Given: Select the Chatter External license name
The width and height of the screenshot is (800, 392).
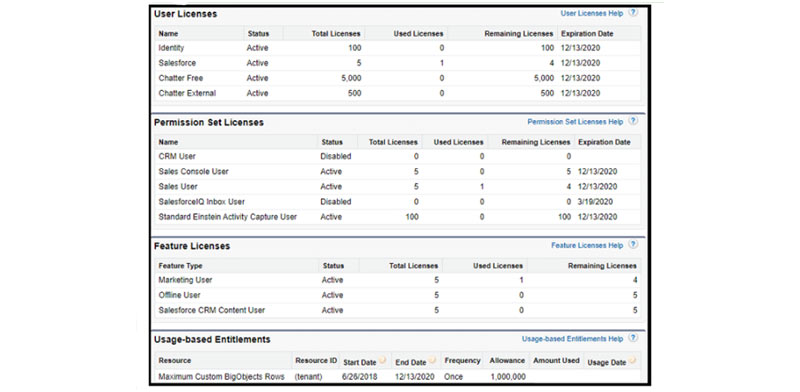Looking at the screenshot, I should (x=187, y=93).
